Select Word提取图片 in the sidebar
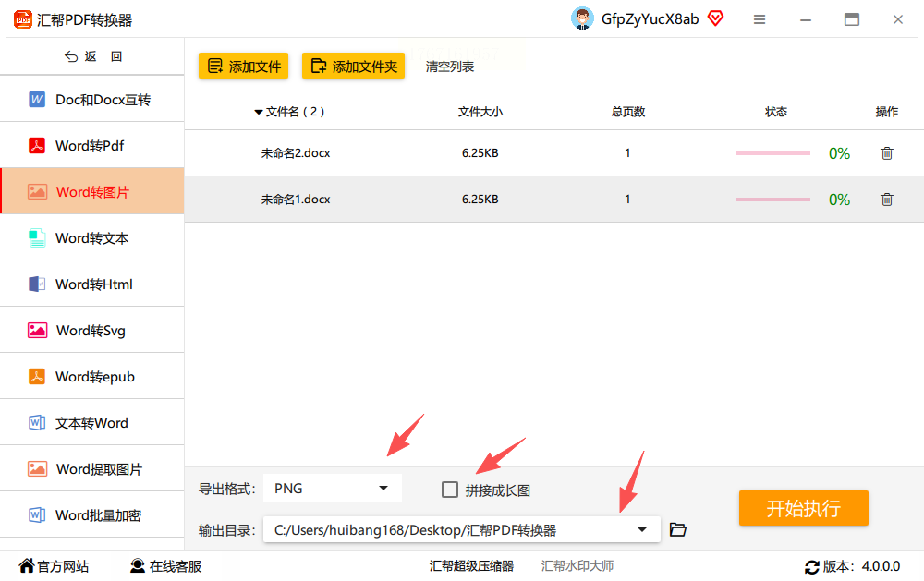924x581 pixels. tap(91, 468)
